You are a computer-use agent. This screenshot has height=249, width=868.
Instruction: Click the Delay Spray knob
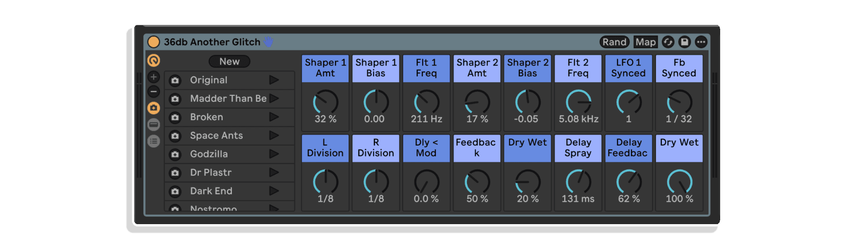(579, 182)
